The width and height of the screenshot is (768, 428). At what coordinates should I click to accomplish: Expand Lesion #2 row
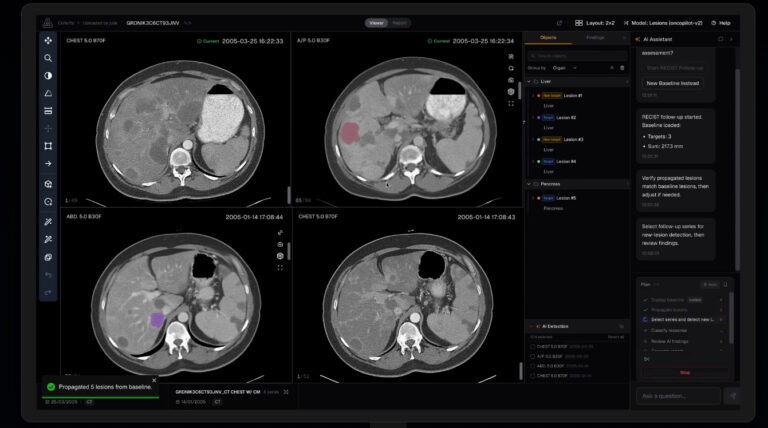pyautogui.click(x=533, y=118)
